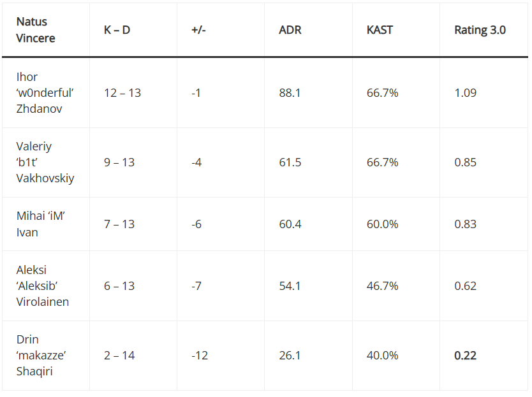The height and width of the screenshot is (397, 532).
Task: Click the 46.7% KAST value
Action: click(x=382, y=286)
